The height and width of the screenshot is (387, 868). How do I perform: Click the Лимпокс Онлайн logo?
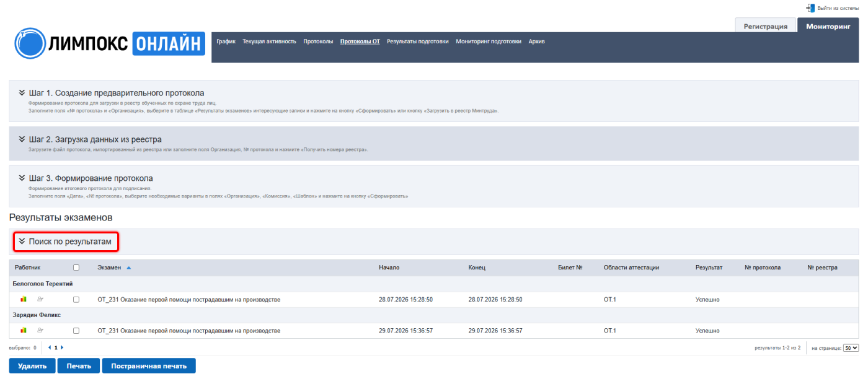[110, 43]
